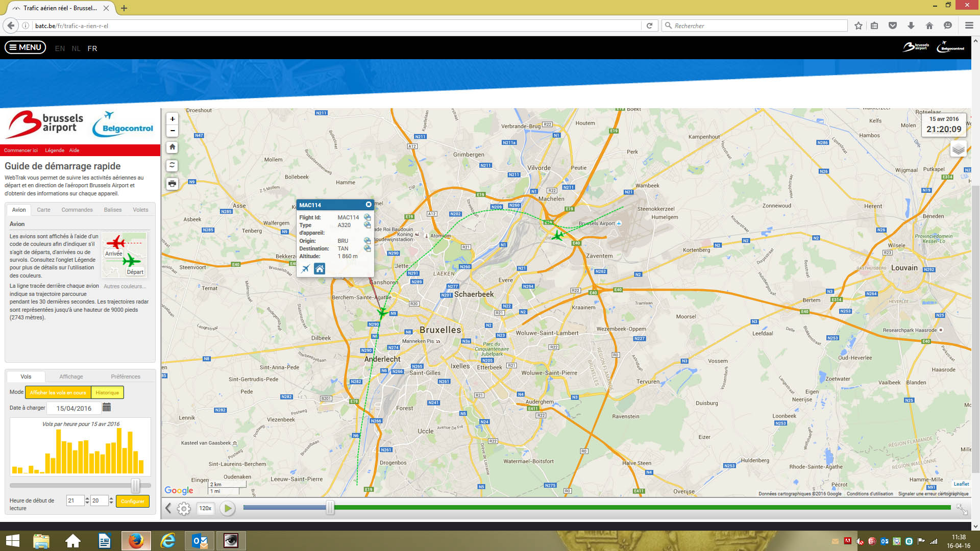Switch to Historique mode

coord(107,392)
